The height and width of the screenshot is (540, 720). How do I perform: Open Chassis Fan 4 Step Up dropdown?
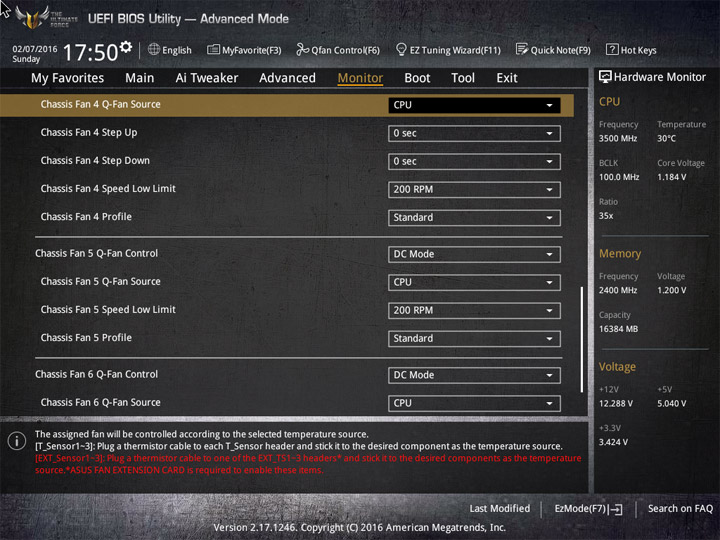pyautogui.click(x=474, y=133)
